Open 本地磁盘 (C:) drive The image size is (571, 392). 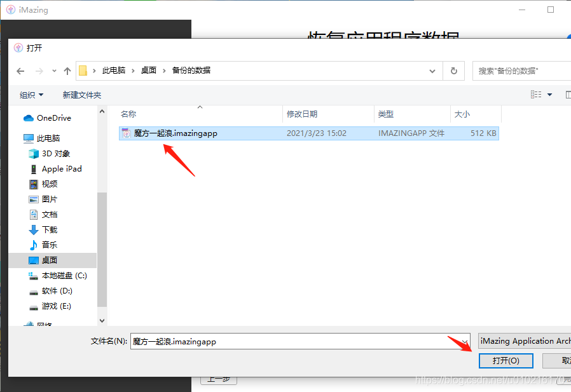(64, 276)
